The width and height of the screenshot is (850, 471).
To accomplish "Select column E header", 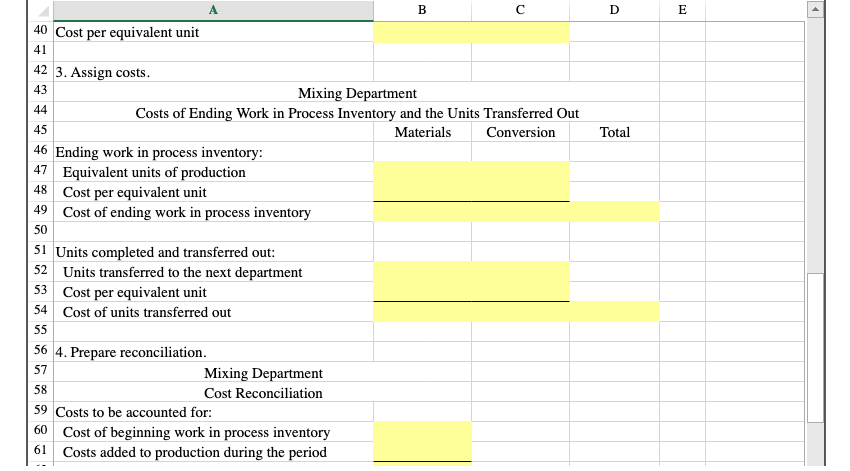I will click(682, 10).
